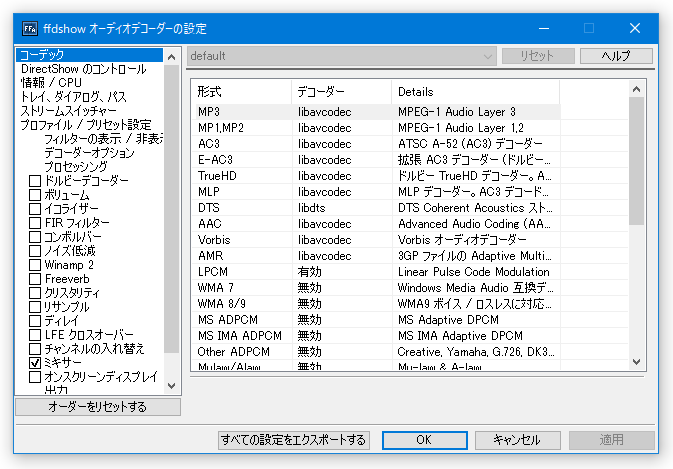Click the codec list scrollbar thumb
Image resolution: width=673 pixels, height=469 pixels.
tap(637, 161)
